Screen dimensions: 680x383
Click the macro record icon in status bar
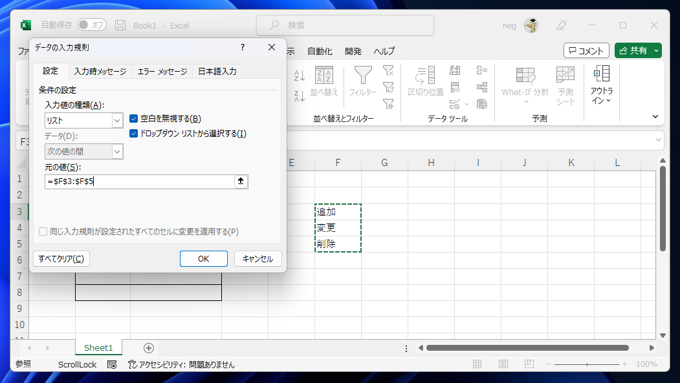click(x=112, y=364)
